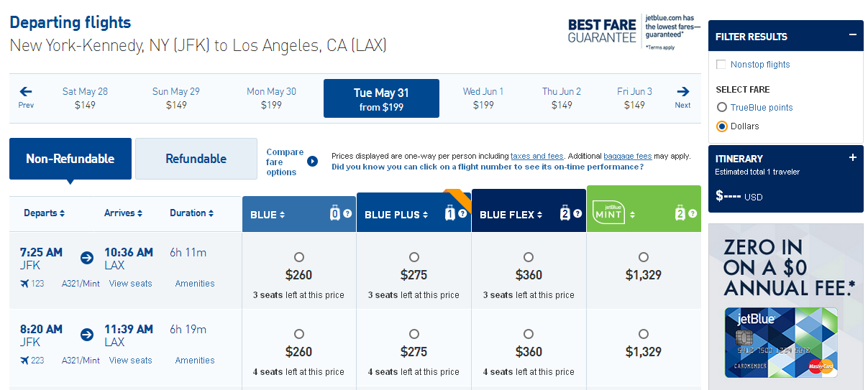868x390 pixels.
Task: Sort flights by Departs column
Action: point(44,213)
